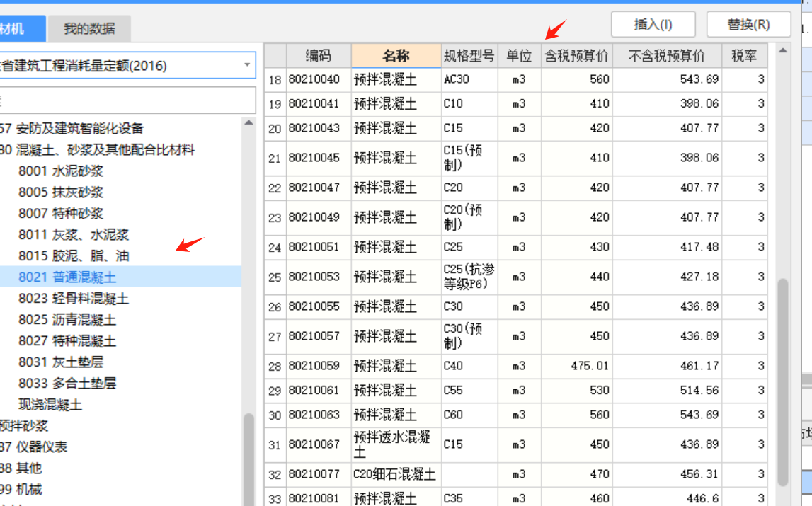Choose 8025 沥青混凝土 category
Image resolution: width=812 pixels, height=506 pixels.
coord(67,320)
